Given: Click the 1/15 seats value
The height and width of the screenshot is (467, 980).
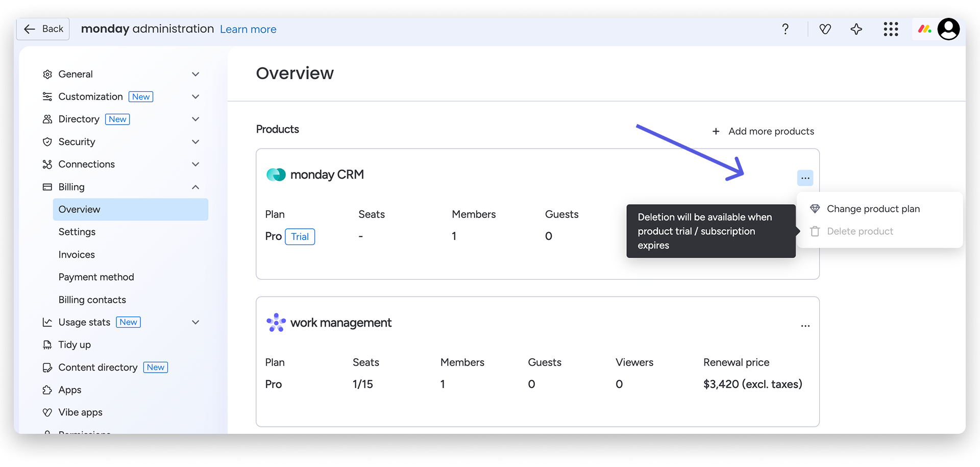Looking at the screenshot, I should click(x=363, y=384).
